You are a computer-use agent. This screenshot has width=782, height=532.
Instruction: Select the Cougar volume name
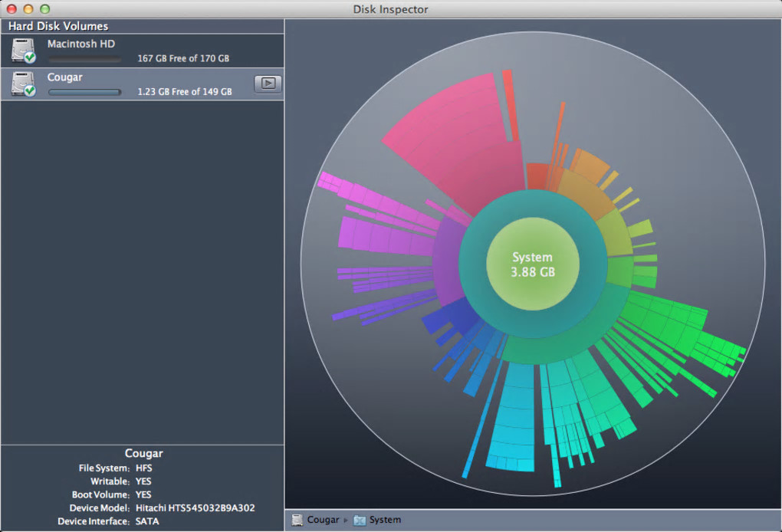pos(65,77)
